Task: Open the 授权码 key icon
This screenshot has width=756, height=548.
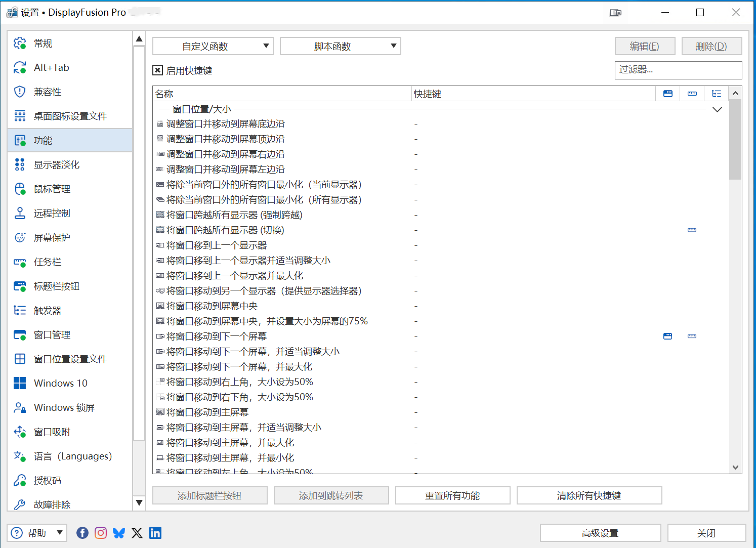Action: click(20, 481)
